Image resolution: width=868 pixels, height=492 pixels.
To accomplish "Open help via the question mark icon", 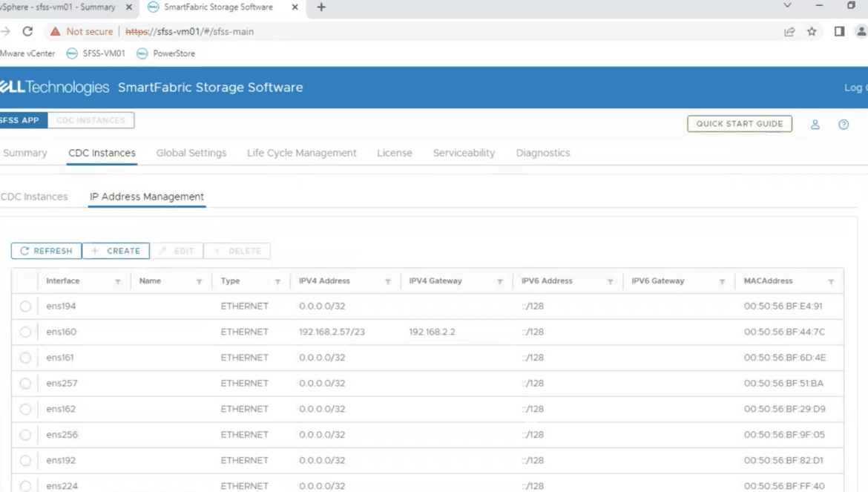I will point(843,124).
